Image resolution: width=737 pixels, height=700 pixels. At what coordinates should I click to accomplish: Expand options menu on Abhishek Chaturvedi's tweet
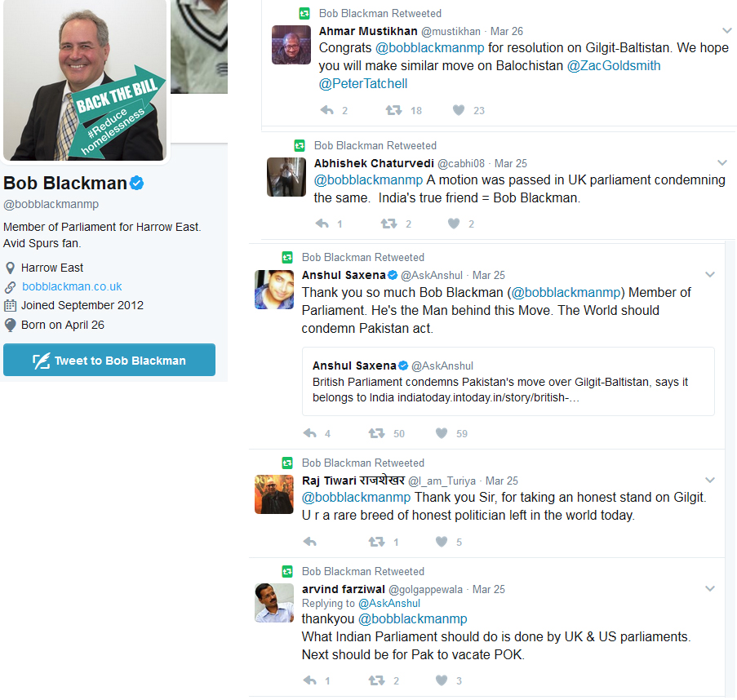(x=722, y=163)
